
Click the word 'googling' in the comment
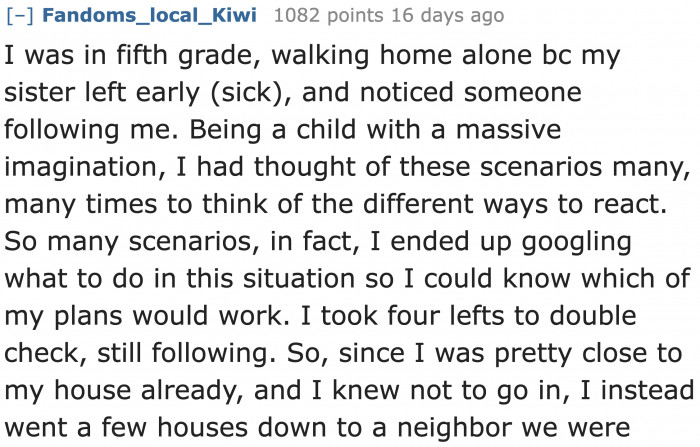tap(582, 242)
